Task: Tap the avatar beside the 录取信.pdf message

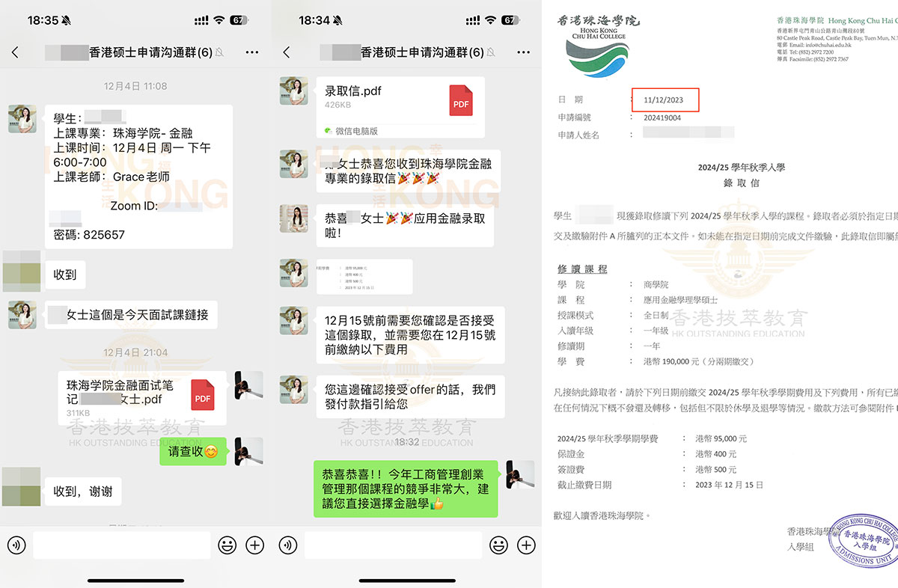Action: pos(293,91)
